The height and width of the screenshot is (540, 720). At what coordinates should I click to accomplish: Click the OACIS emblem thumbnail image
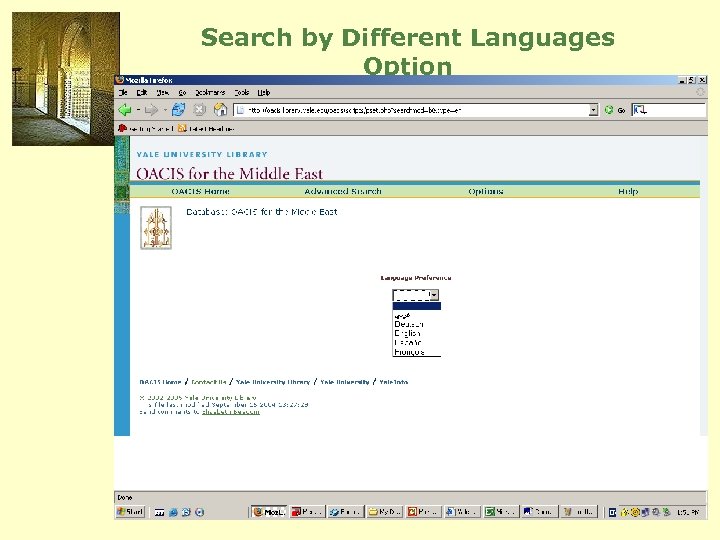[x=156, y=228]
